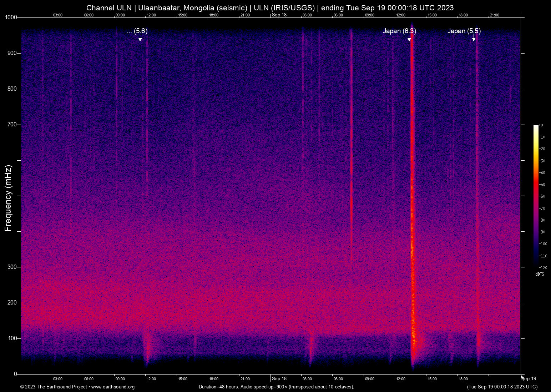Viewport: 551px width, 392px height.
Task: Select the ... (5.6) event marker arrow
Action: point(140,39)
